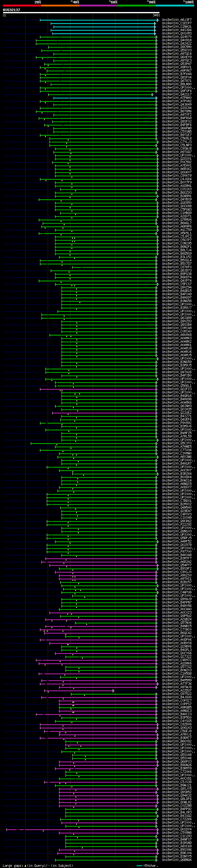Screen dimensions: 197x868
Task: Click the green ~80% identity legend bar
Action: pyautogui.click(x=137, y=6)
